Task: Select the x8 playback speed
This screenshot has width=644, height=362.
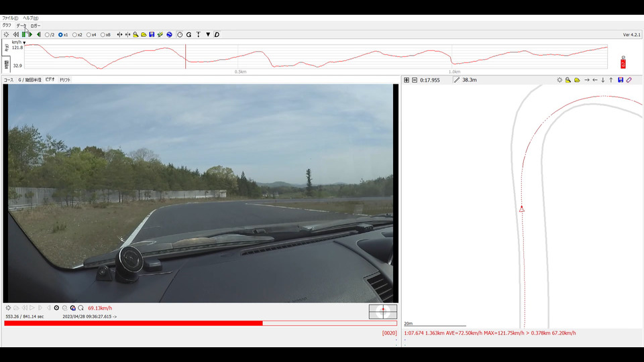Action: coord(105,35)
